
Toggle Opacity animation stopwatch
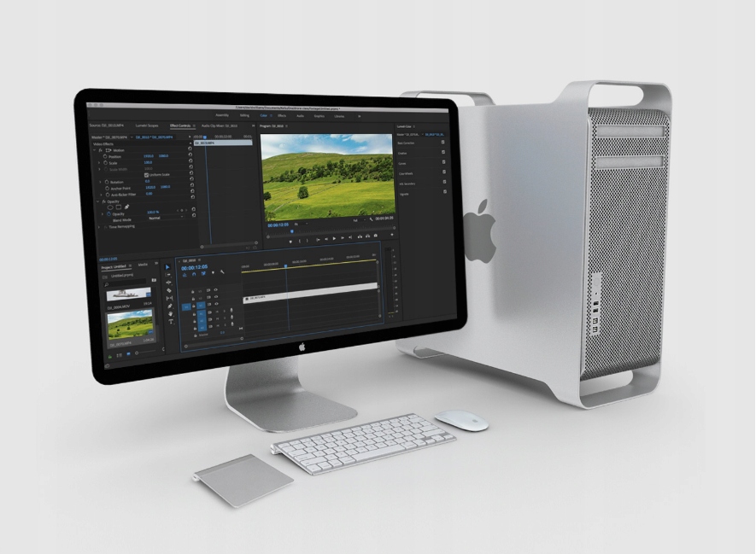tap(109, 214)
